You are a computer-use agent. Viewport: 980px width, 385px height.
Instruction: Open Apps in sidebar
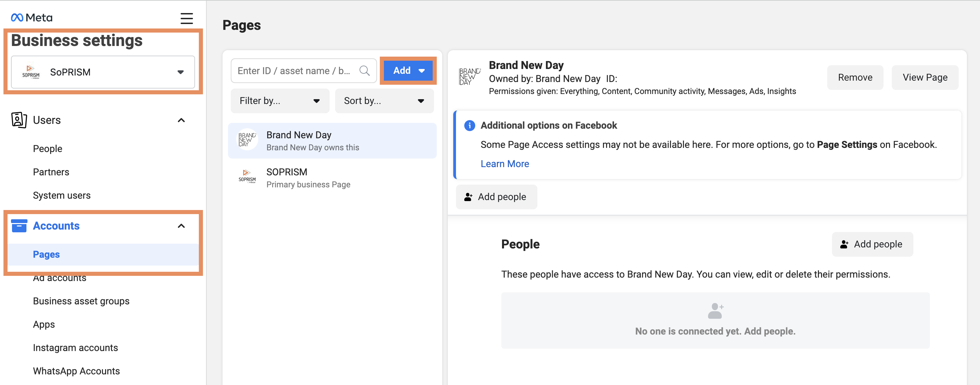click(44, 324)
